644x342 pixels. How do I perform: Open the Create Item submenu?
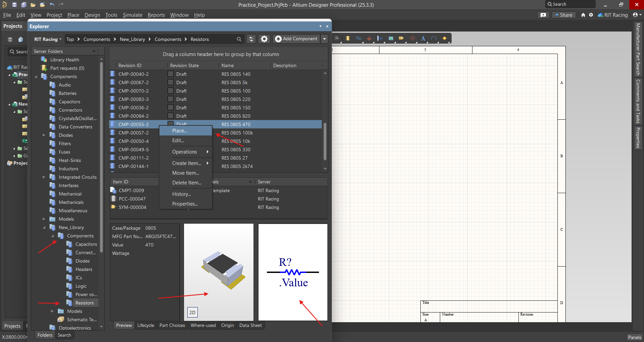(186, 163)
